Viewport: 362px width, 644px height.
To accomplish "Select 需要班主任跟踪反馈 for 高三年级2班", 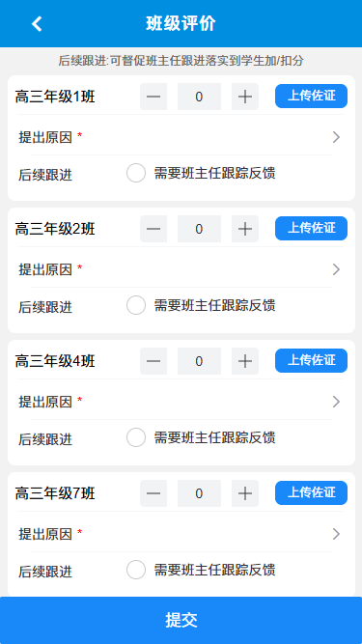I will tap(136, 305).
